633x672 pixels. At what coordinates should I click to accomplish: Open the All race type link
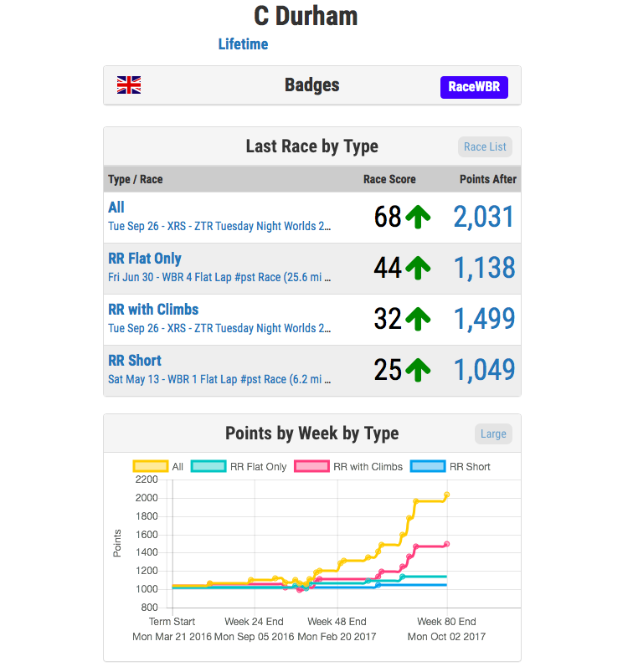pos(116,208)
